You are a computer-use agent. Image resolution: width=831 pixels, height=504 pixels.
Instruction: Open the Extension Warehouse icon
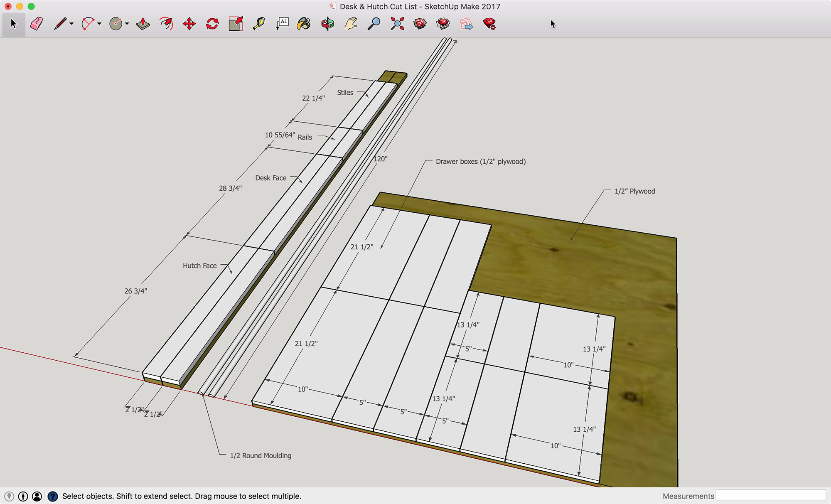(443, 24)
